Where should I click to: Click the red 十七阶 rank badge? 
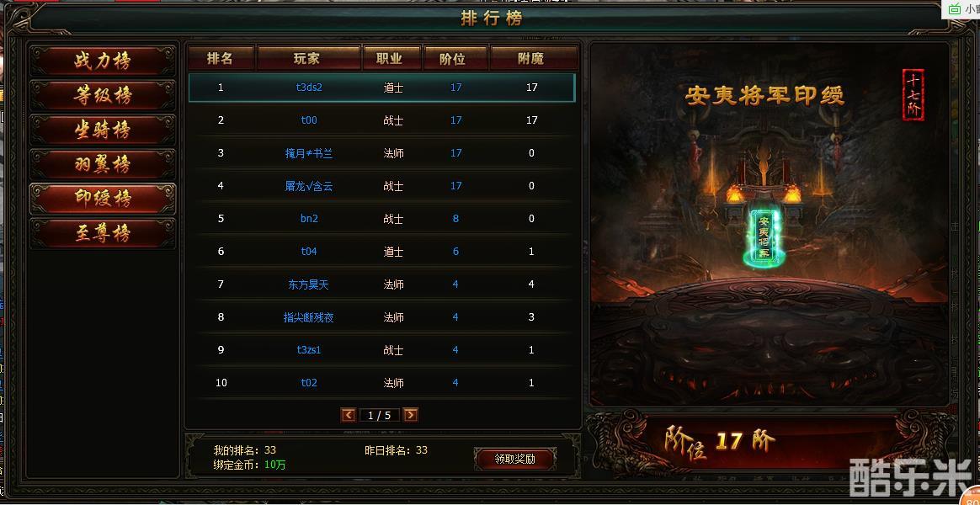click(913, 94)
